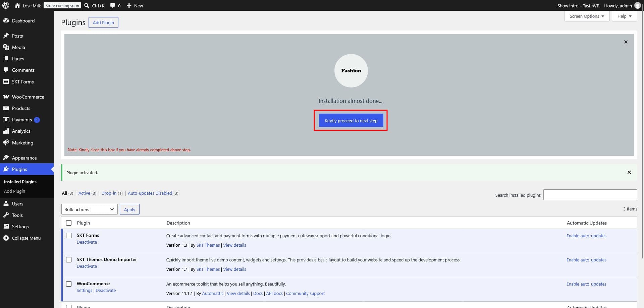The width and height of the screenshot is (644, 308).
Task: Click the Users person icon
Action: tap(6, 203)
